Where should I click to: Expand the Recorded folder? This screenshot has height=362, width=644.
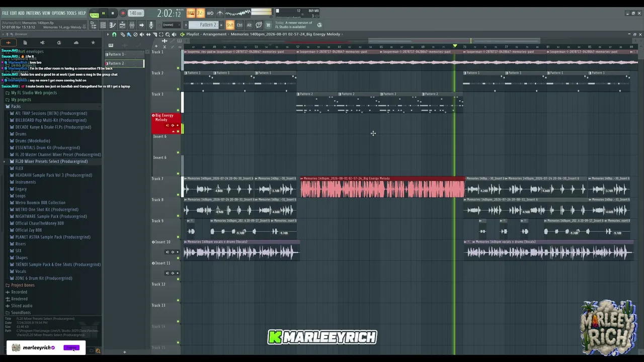coord(19,292)
